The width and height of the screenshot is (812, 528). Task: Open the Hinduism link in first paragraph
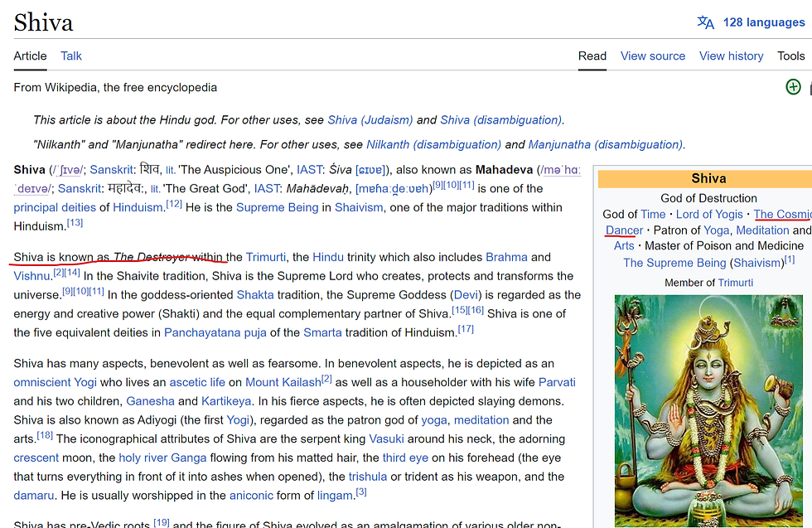[x=138, y=208]
